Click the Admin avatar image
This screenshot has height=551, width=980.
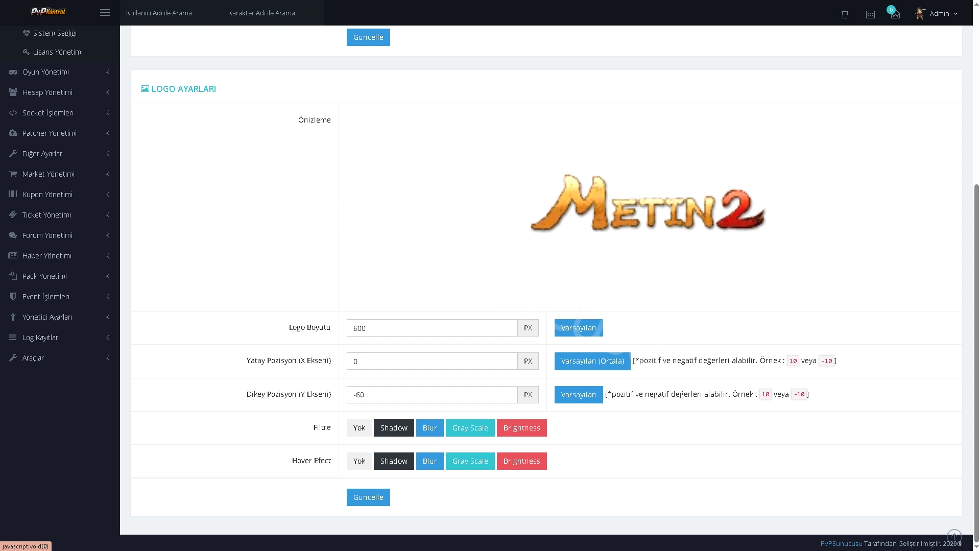click(920, 13)
